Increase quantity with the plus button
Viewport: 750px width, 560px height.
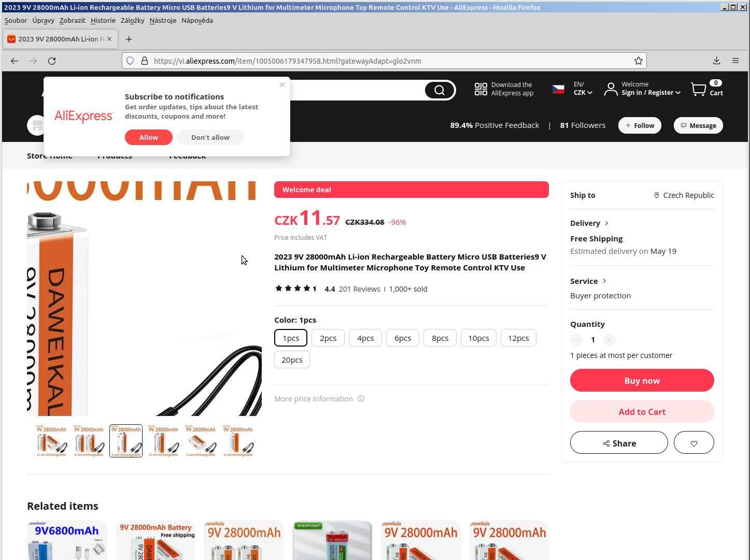[x=610, y=340]
